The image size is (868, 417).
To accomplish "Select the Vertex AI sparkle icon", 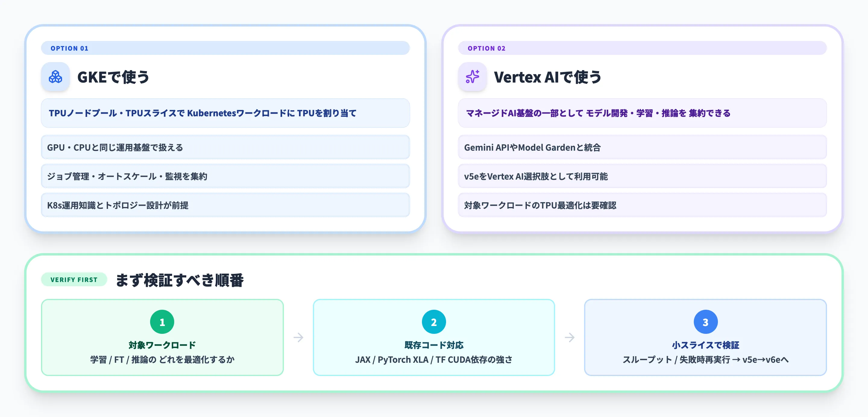I will 472,77.
